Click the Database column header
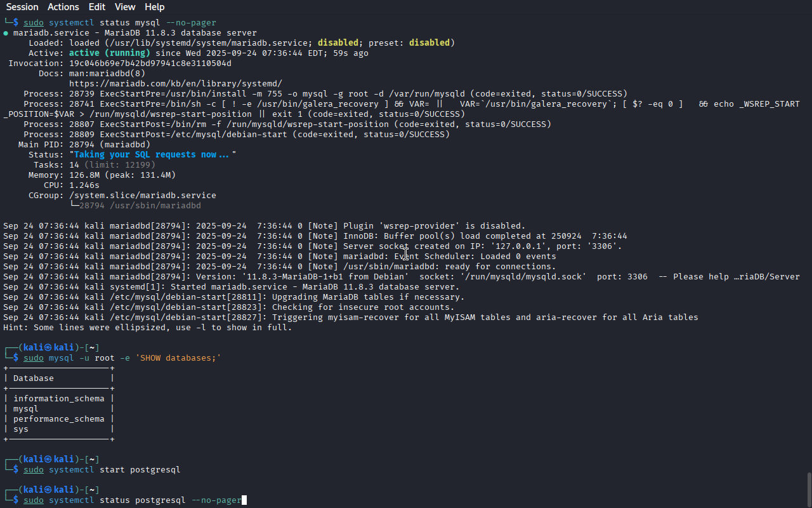 coord(34,378)
